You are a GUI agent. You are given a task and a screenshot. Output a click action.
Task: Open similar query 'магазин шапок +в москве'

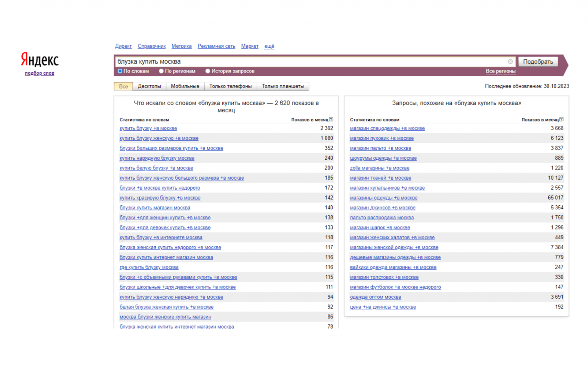(380, 228)
